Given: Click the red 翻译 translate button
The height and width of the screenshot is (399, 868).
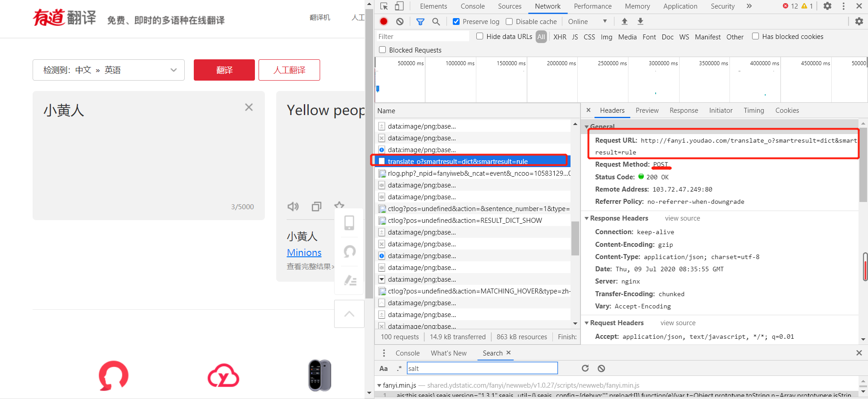Looking at the screenshot, I should tap(224, 70).
